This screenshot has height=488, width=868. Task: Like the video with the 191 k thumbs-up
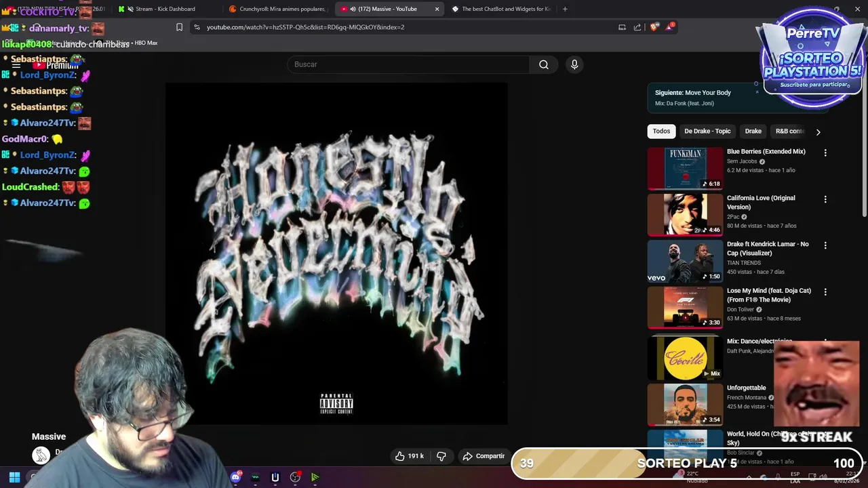tap(410, 456)
